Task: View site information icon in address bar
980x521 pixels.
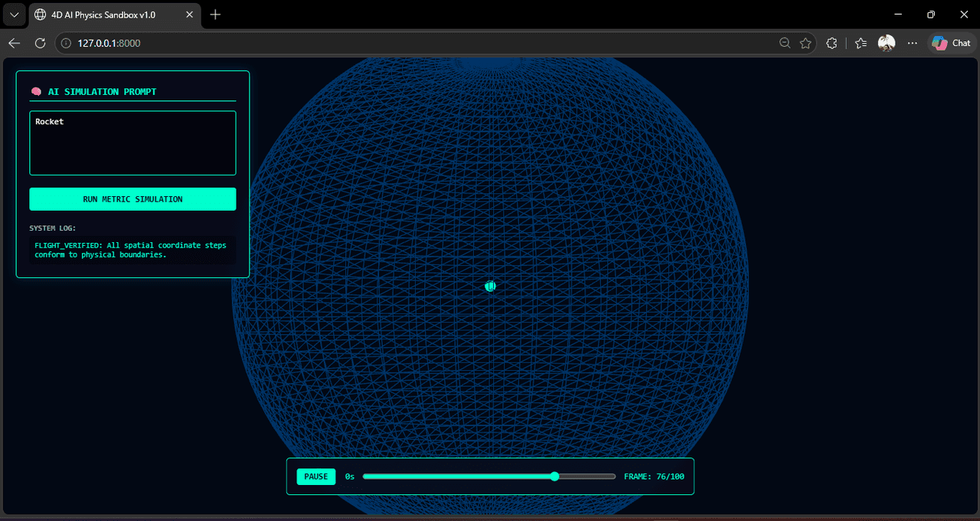Action: click(x=66, y=44)
